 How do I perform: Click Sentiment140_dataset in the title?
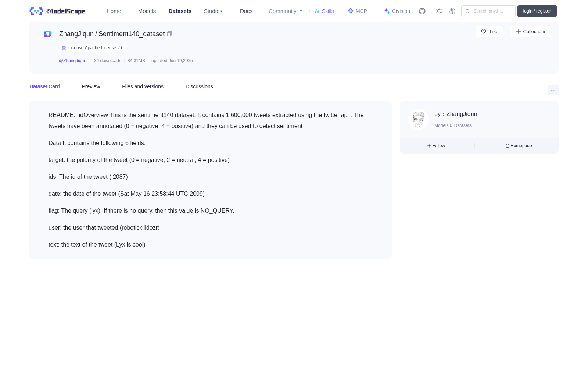tap(132, 34)
